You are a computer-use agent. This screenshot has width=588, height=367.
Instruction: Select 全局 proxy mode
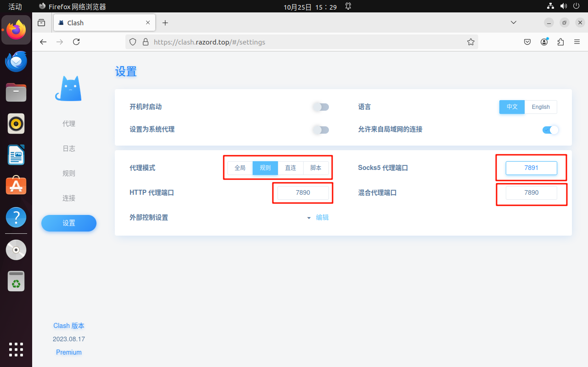click(x=240, y=168)
